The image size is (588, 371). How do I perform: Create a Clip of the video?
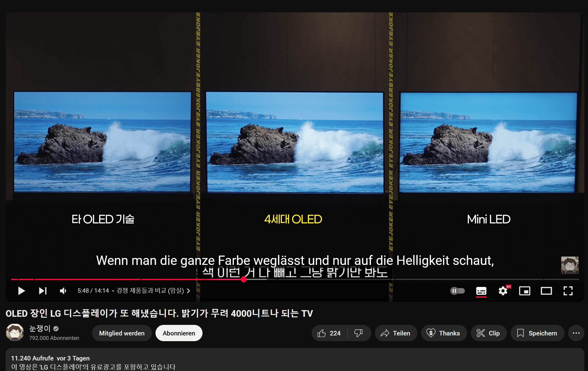489,333
